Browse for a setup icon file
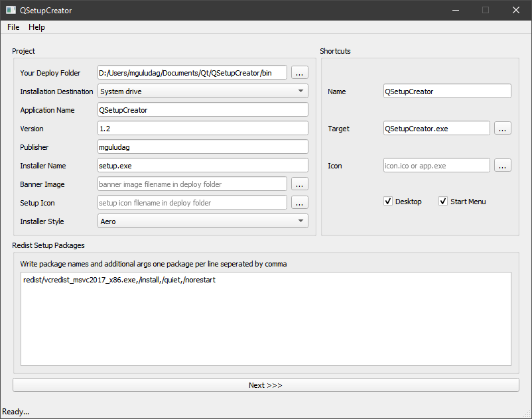Screen dimensions: 532x419 [300, 203]
